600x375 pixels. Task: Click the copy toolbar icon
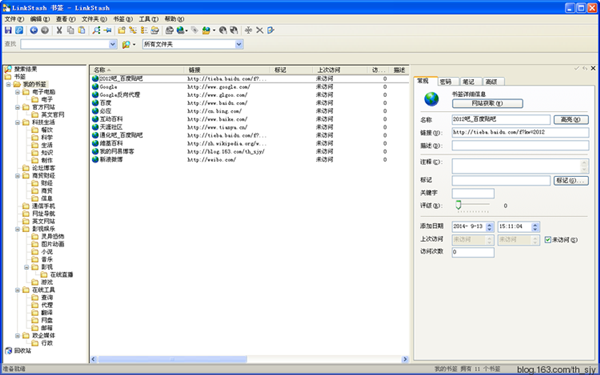tap(70, 30)
